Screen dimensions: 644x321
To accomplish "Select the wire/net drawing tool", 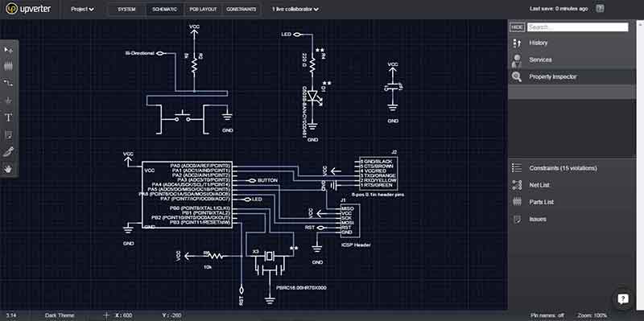I will tap(9, 84).
